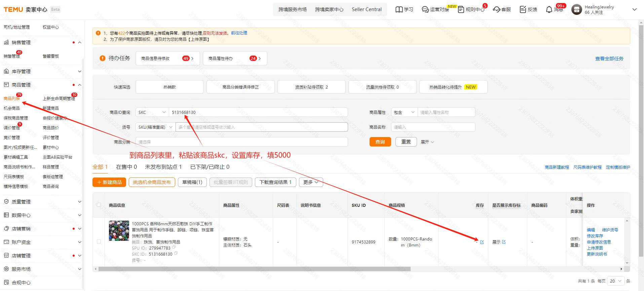Click 库存管理 warehouse icon

pyautogui.click(x=6, y=71)
